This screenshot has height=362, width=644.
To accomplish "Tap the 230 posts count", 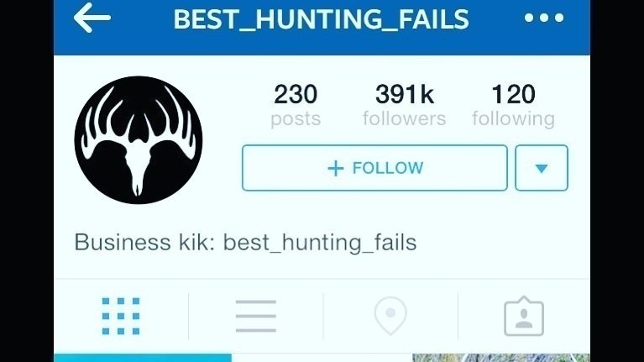I will pos(296,106).
